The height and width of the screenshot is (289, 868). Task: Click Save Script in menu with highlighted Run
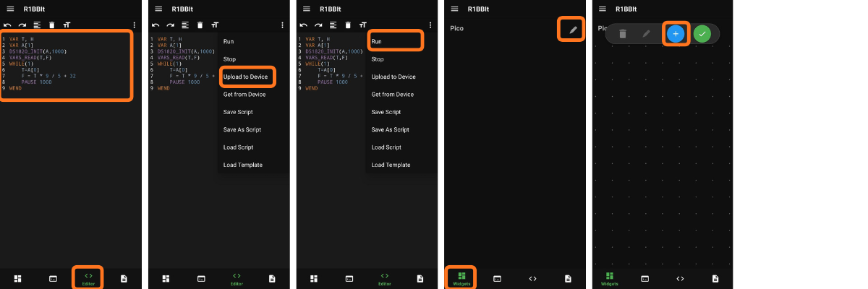point(386,112)
